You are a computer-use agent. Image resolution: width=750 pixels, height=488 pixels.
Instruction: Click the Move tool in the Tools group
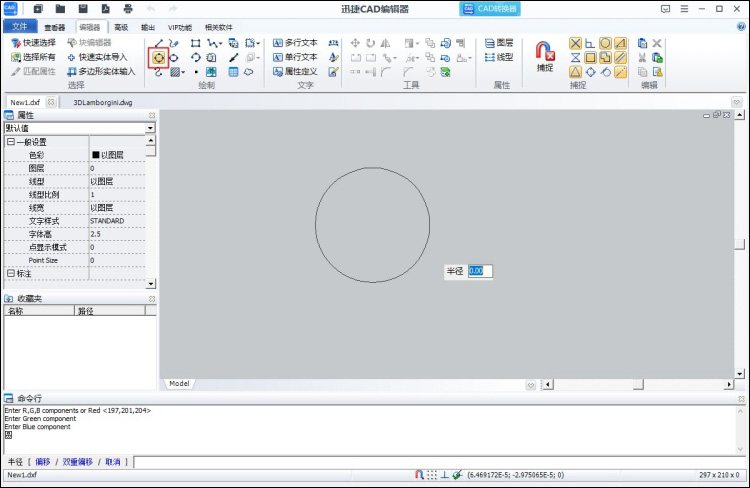pos(355,43)
